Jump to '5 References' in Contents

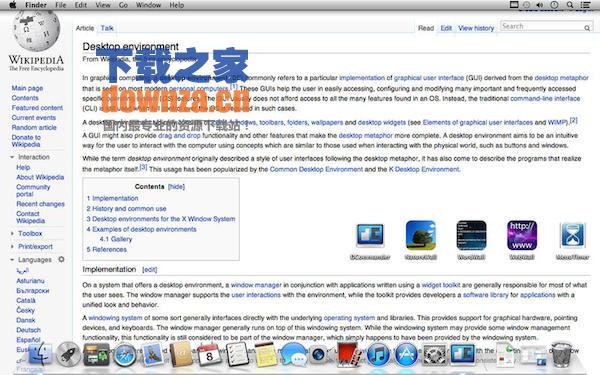106,249
